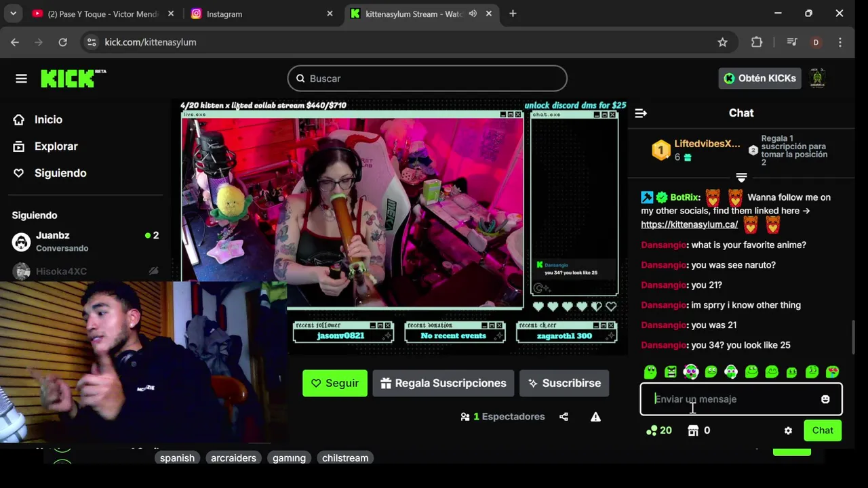The width and height of the screenshot is (868, 488).
Task: Send message with Chat button
Action: click(x=823, y=430)
